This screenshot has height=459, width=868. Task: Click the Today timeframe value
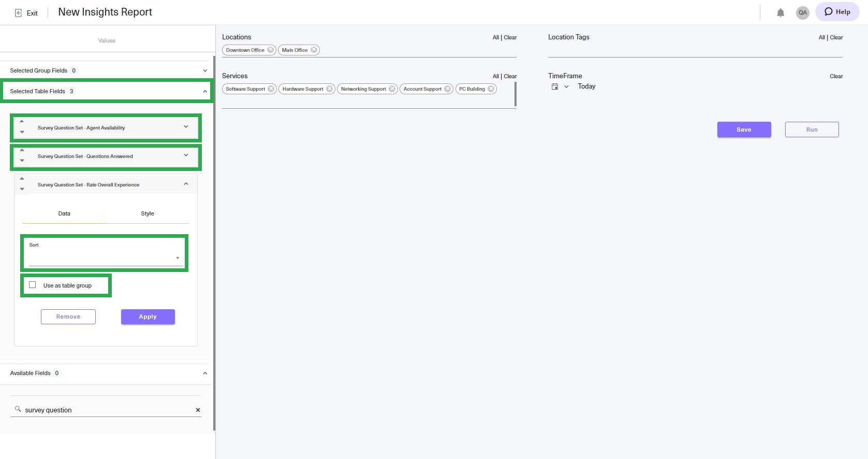tap(586, 87)
